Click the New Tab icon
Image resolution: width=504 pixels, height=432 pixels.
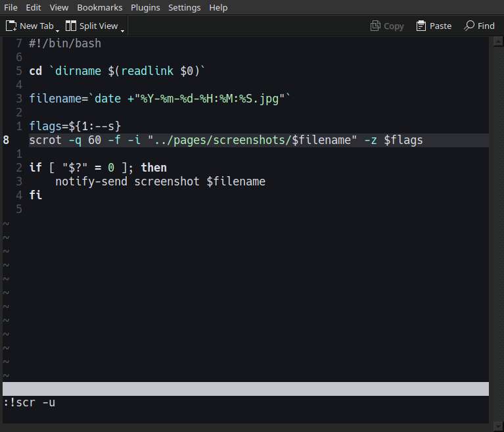[x=11, y=26]
